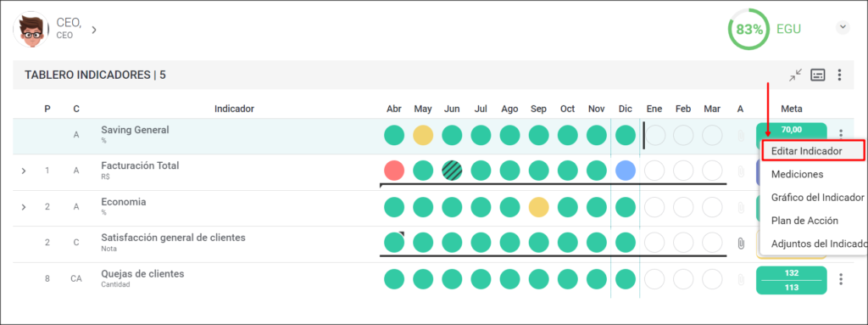Viewport: 868px width, 325px height.
Task: Open three-dot menu for Quejas de clientes row
Action: [x=841, y=279]
